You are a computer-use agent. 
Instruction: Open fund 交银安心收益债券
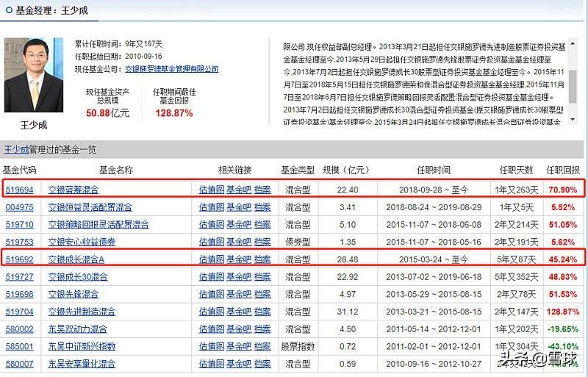82,242
